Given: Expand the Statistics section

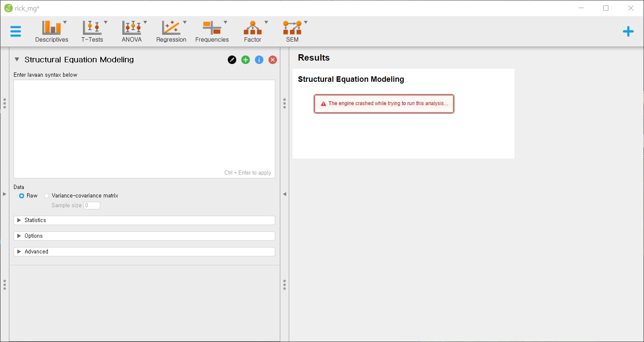Looking at the screenshot, I should pyautogui.click(x=144, y=220).
